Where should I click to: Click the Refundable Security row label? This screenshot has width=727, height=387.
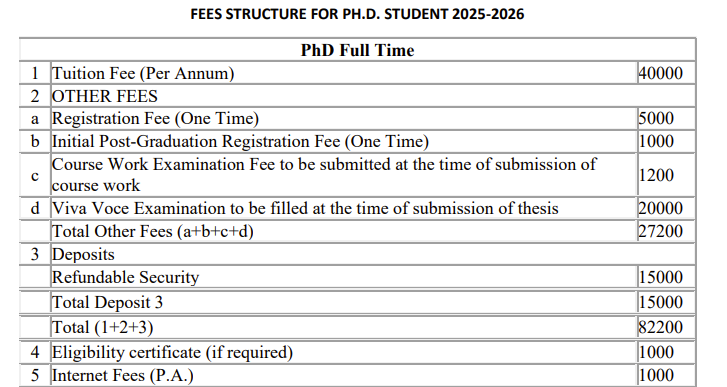point(126,277)
